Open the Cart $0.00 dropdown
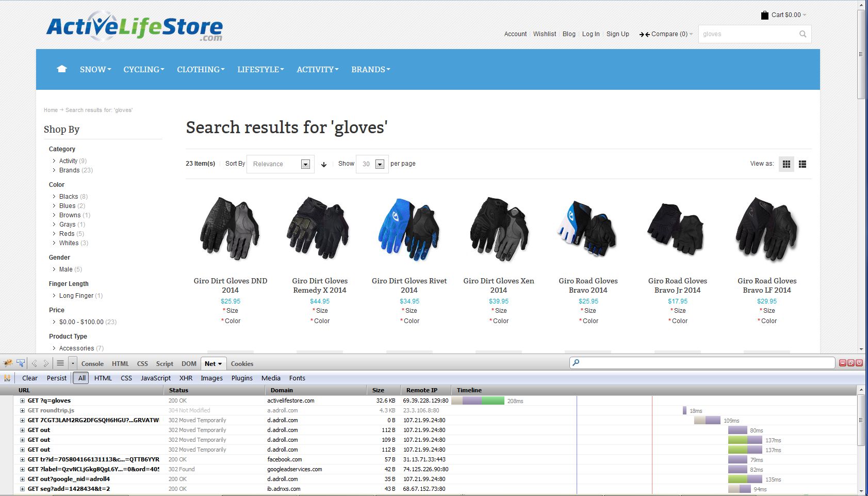 click(x=789, y=15)
